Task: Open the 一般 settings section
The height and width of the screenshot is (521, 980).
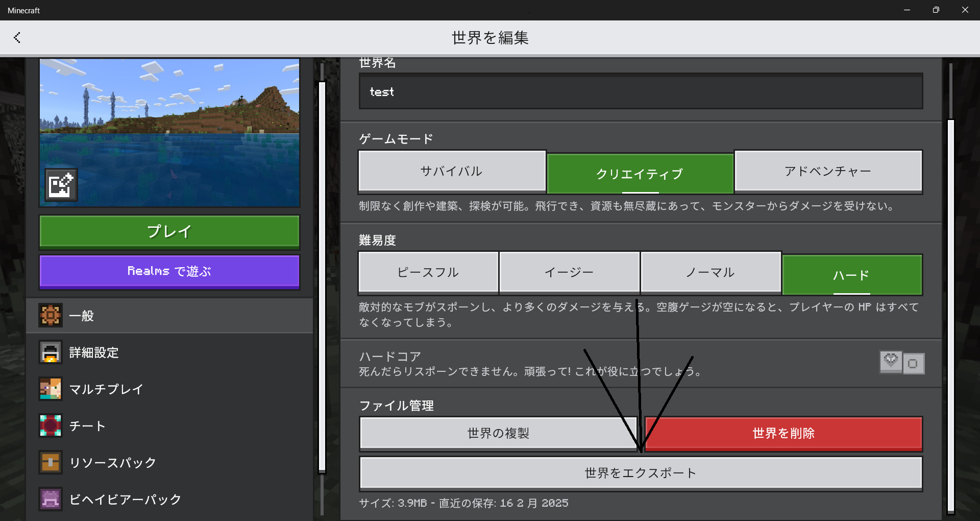Action: pyautogui.click(x=169, y=316)
